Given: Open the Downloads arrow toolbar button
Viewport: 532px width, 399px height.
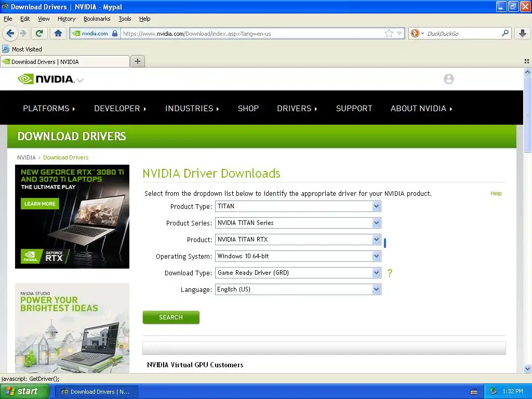Looking at the screenshot, I should point(523,33).
